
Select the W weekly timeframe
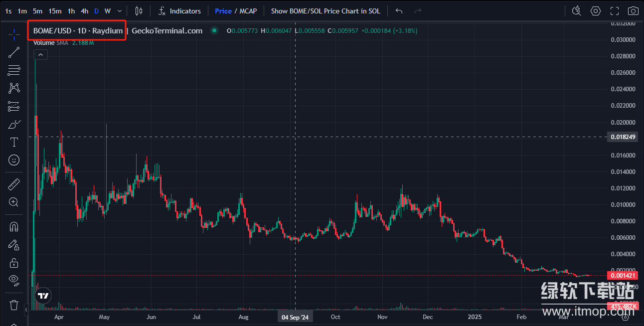(108, 11)
